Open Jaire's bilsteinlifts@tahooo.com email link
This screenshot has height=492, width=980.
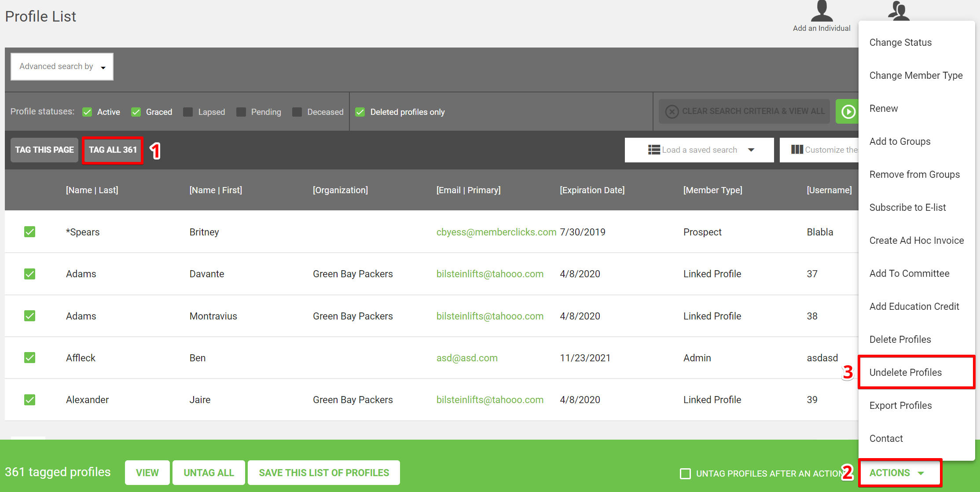coord(490,400)
